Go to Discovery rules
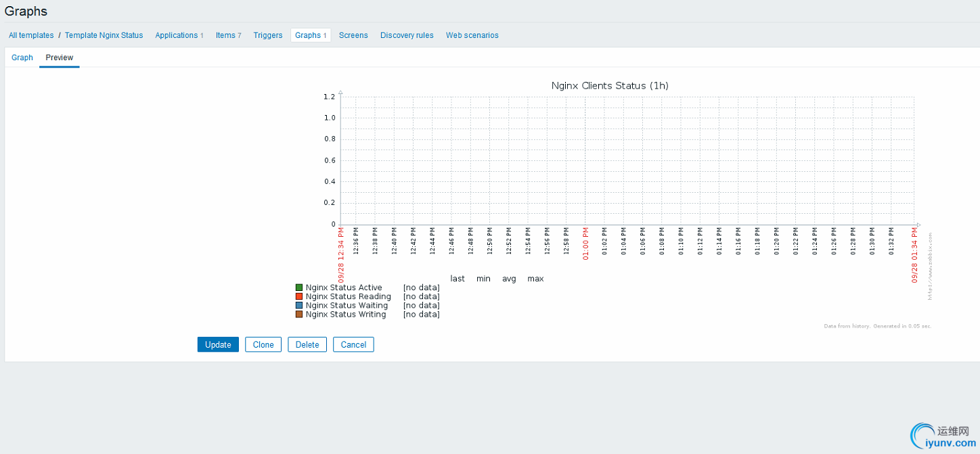This screenshot has height=454, width=980. click(x=407, y=35)
